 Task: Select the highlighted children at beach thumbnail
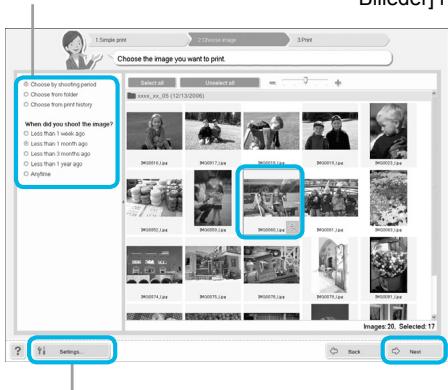[x=271, y=198]
